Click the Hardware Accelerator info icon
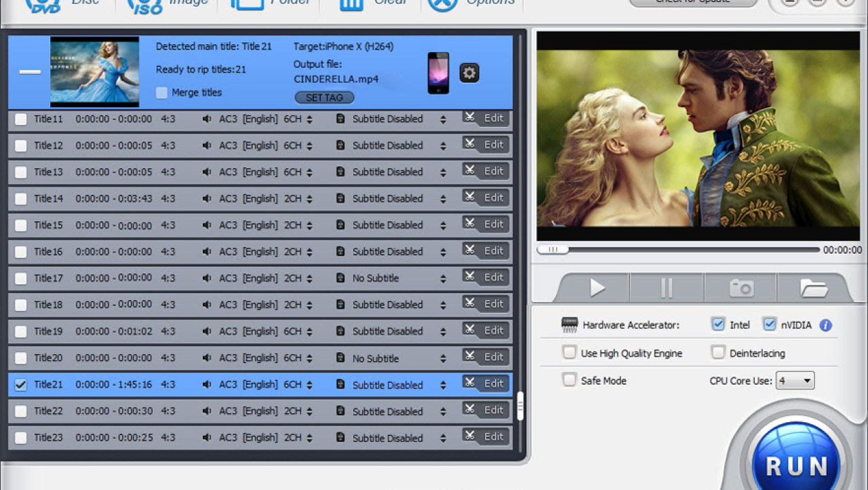The image size is (868, 490). 825,325
